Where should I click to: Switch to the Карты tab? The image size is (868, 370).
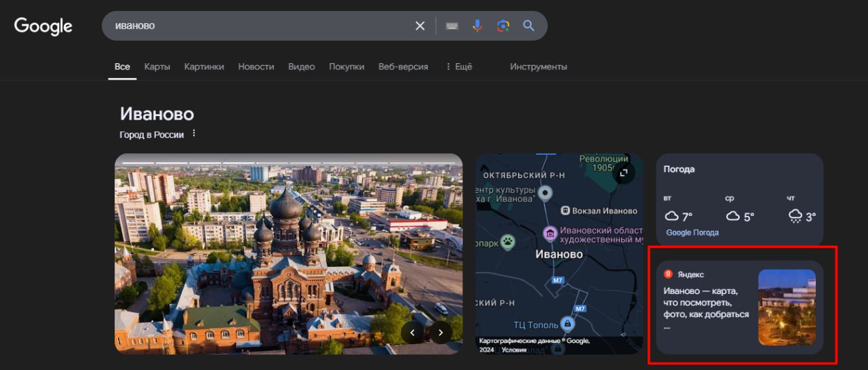tap(157, 67)
